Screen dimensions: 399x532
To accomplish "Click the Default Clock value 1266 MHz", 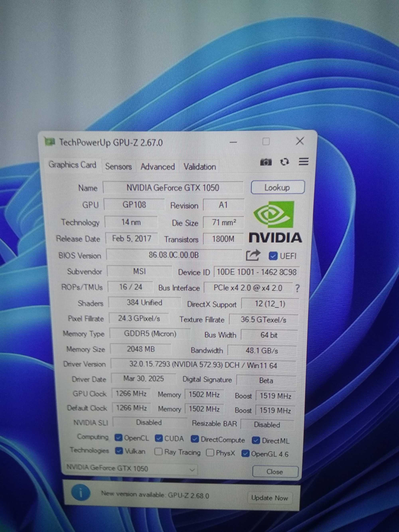I will point(131,408).
